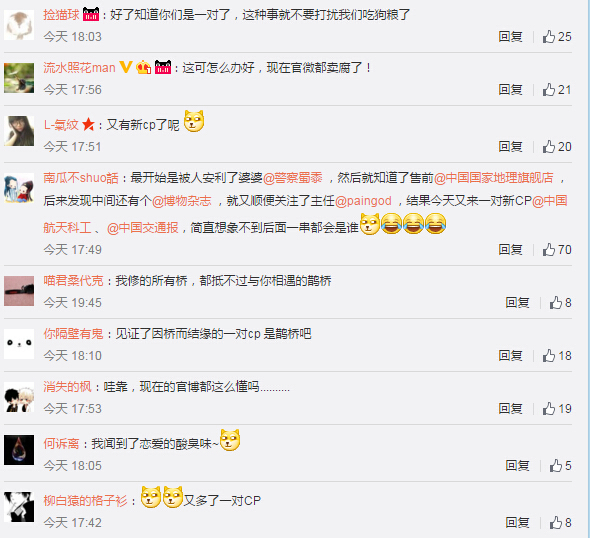This screenshot has width=590, height=538.
Task: Open the @博物杂志 mention link
Action: 182,201
